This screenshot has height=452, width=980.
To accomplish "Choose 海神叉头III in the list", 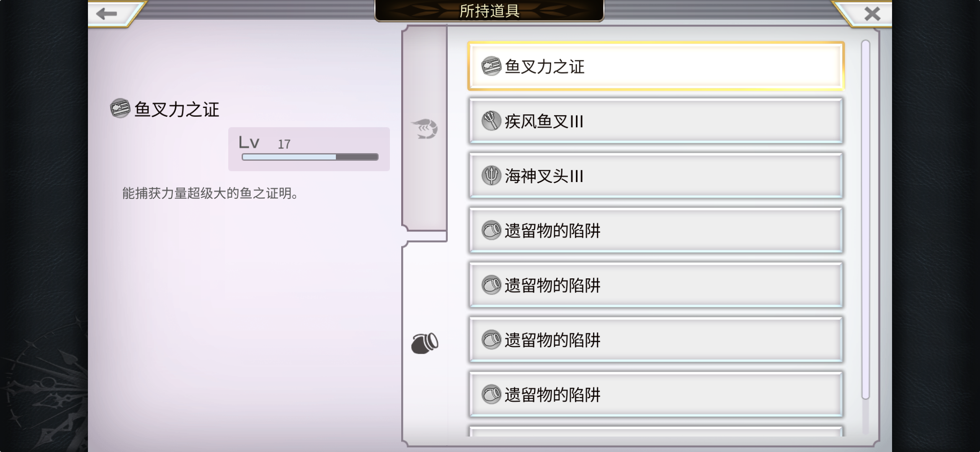I will (656, 176).
